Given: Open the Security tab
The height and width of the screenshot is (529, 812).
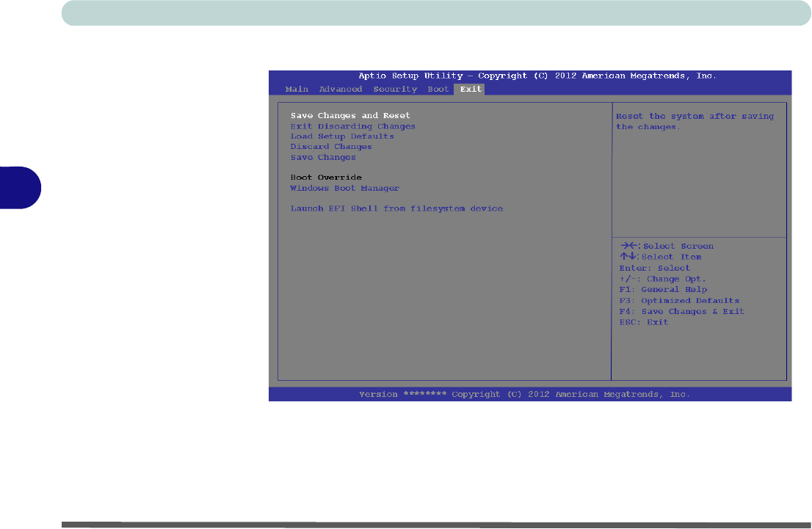Looking at the screenshot, I should (x=394, y=89).
